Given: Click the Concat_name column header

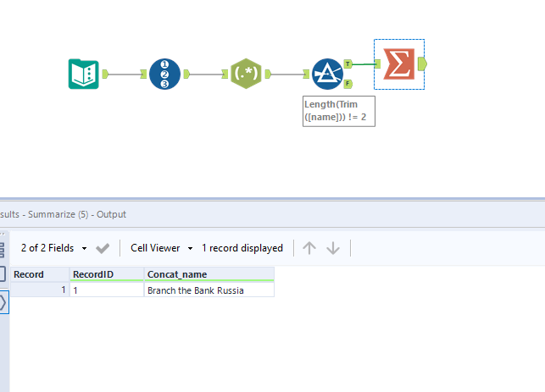Looking at the screenshot, I should click(209, 274).
